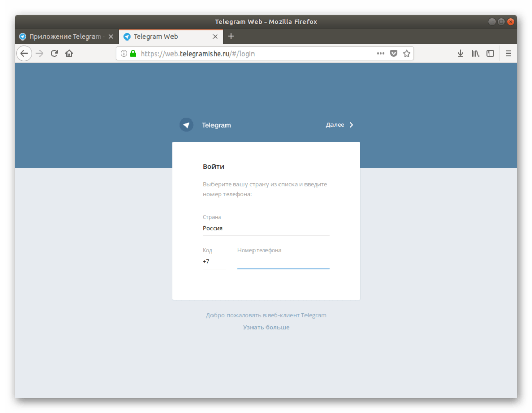This screenshot has height=413, width=532.
Task: Click the Добро пожаловать welcome text
Action: click(266, 315)
